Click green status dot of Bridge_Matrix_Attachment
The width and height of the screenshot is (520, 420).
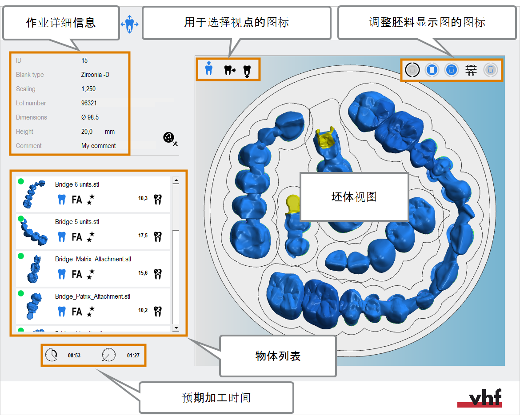(20, 256)
